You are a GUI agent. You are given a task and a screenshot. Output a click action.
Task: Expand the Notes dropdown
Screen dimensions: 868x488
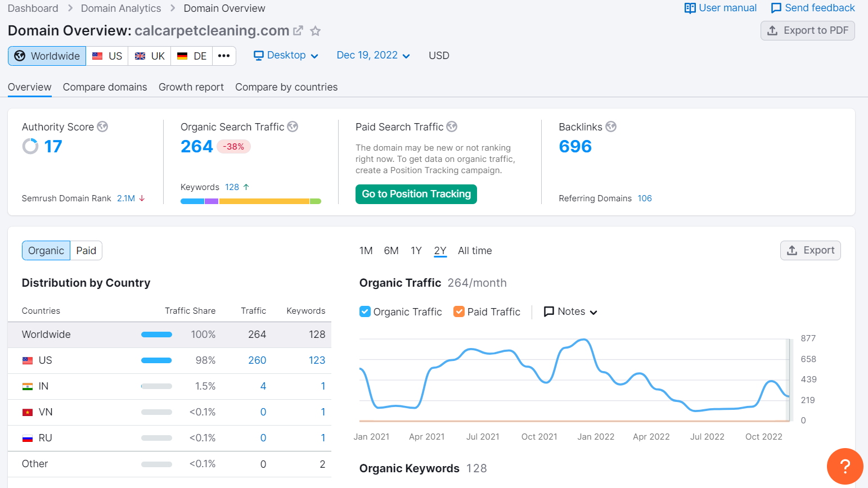pyautogui.click(x=570, y=311)
